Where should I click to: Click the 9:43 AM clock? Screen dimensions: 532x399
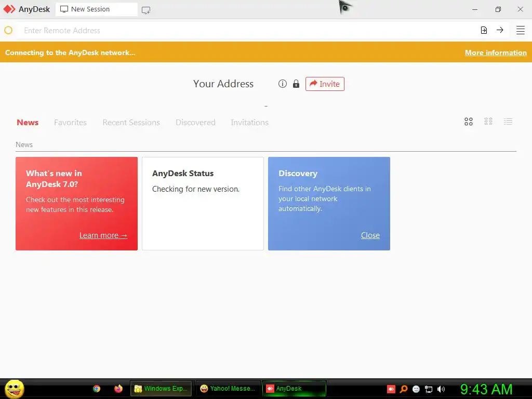(486, 389)
